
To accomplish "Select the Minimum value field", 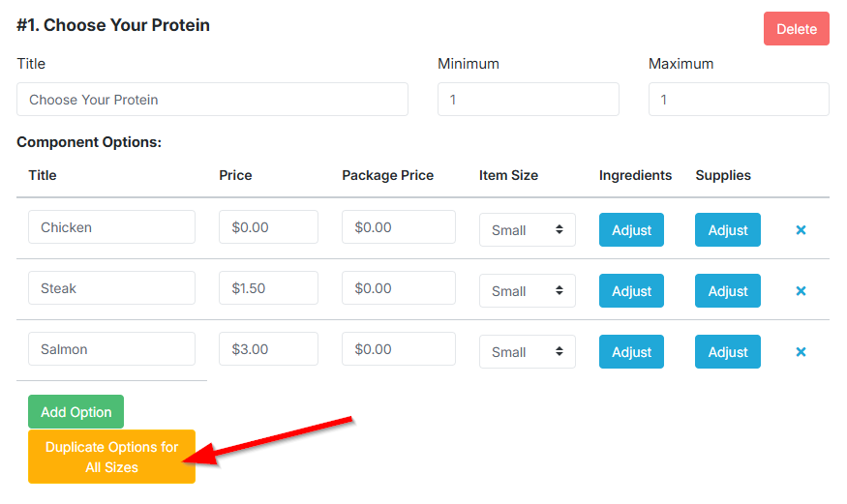I will pos(529,100).
